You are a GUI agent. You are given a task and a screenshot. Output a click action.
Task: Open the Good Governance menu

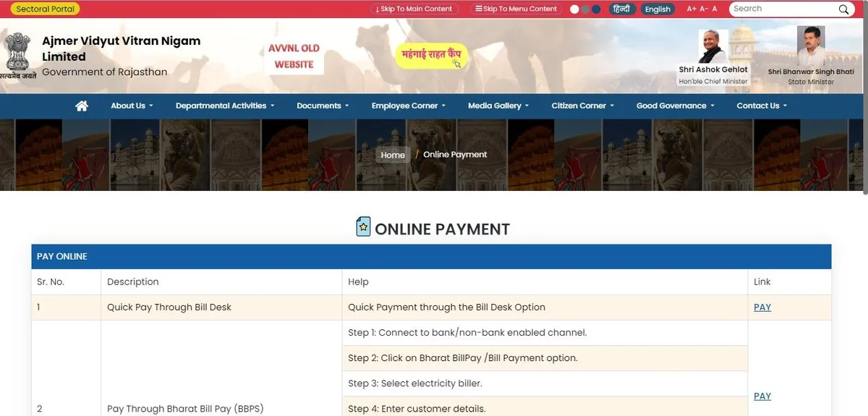675,106
